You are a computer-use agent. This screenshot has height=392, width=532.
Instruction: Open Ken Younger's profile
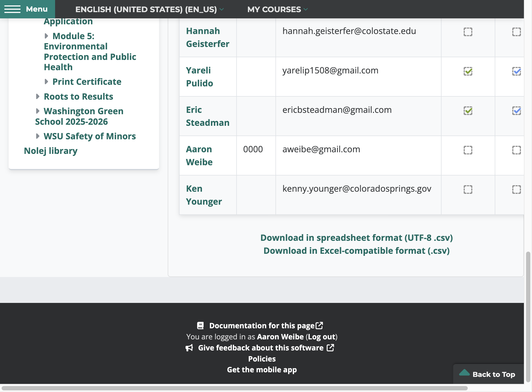(204, 195)
